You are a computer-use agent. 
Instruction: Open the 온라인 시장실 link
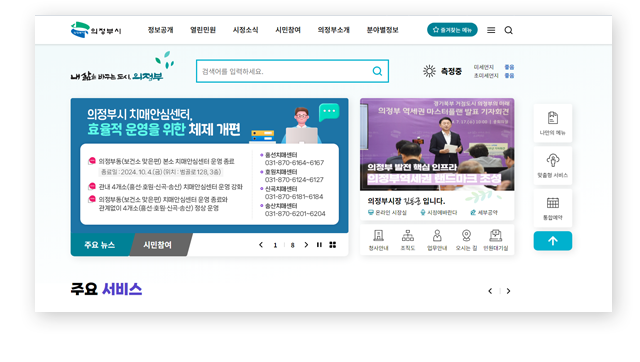tap(387, 213)
